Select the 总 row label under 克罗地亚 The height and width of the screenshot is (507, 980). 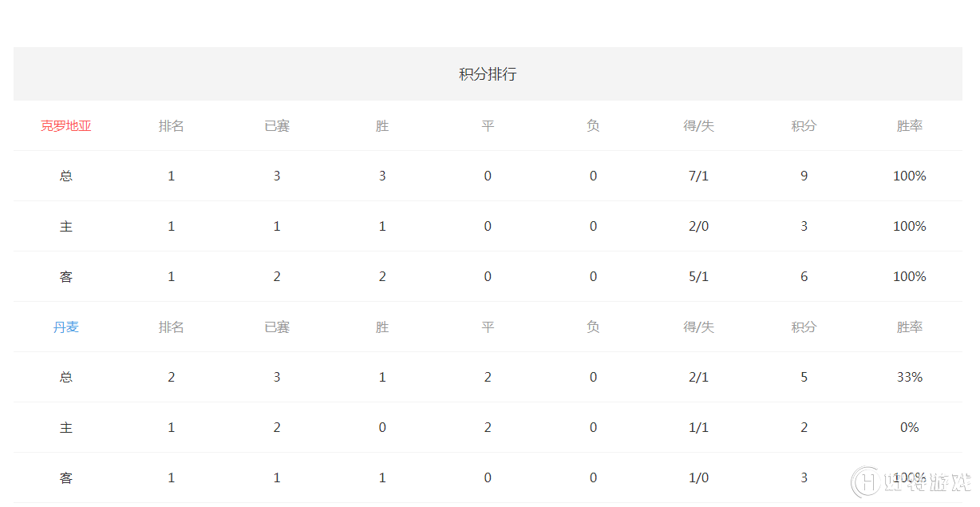(x=66, y=176)
